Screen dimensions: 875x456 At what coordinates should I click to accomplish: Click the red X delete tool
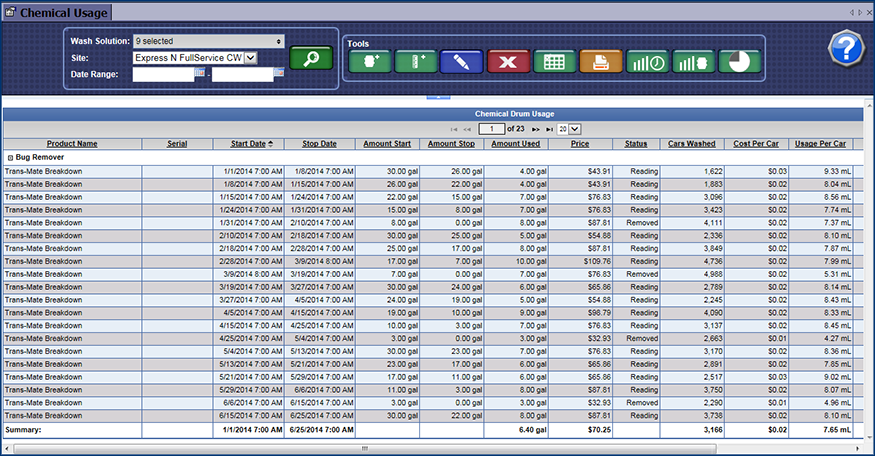(508, 62)
